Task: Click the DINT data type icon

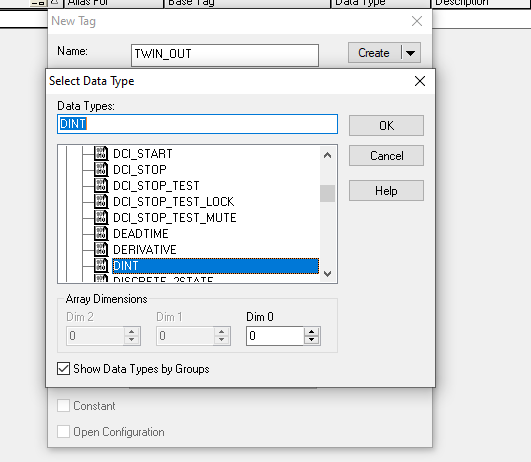Action: pyautogui.click(x=101, y=265)
